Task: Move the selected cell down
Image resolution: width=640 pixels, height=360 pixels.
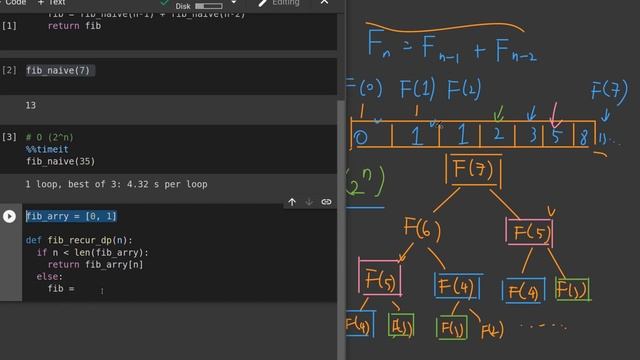Action: point(309,202)
